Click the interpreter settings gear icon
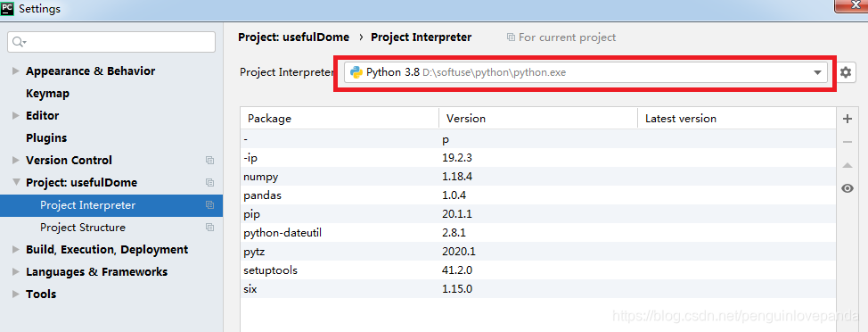Screen dimensions: 868x332 (x=845, y=72)
